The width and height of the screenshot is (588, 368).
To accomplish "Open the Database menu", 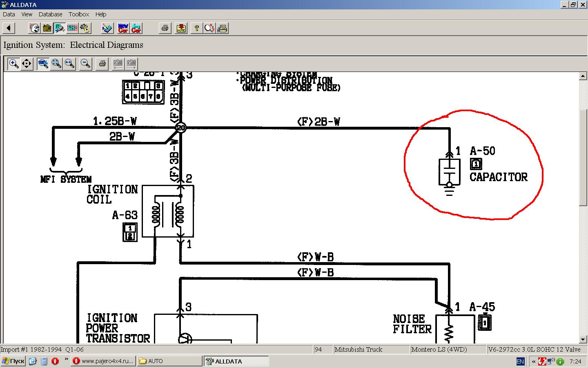I will 50,14.
